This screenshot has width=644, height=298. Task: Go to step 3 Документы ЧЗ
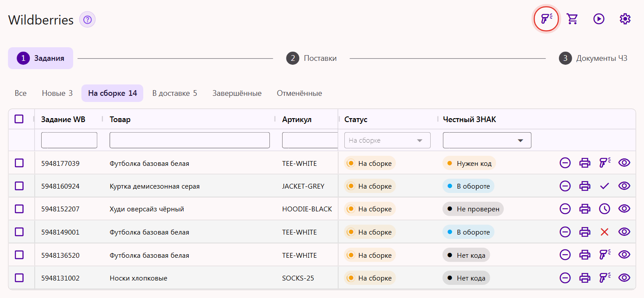coord(593,58)
